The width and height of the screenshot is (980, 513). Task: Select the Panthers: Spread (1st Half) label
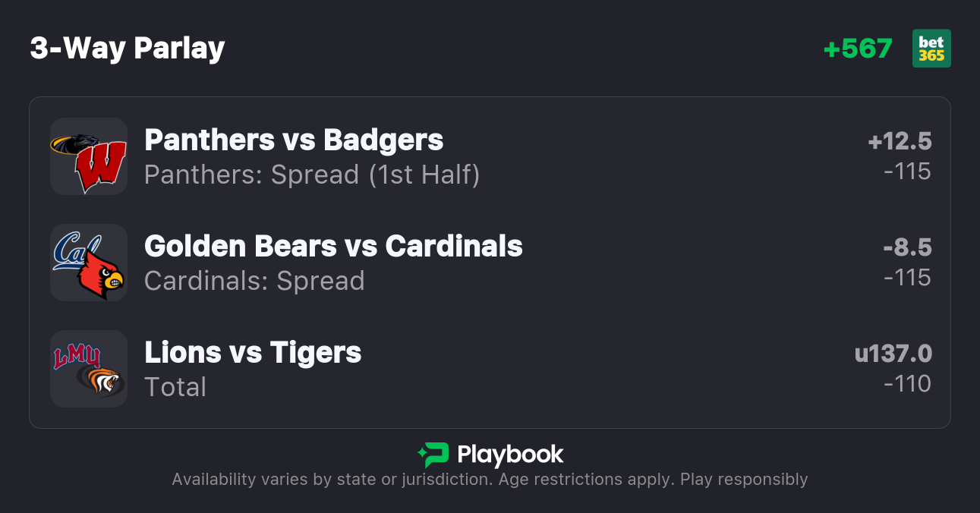click(x=312, y=175)
